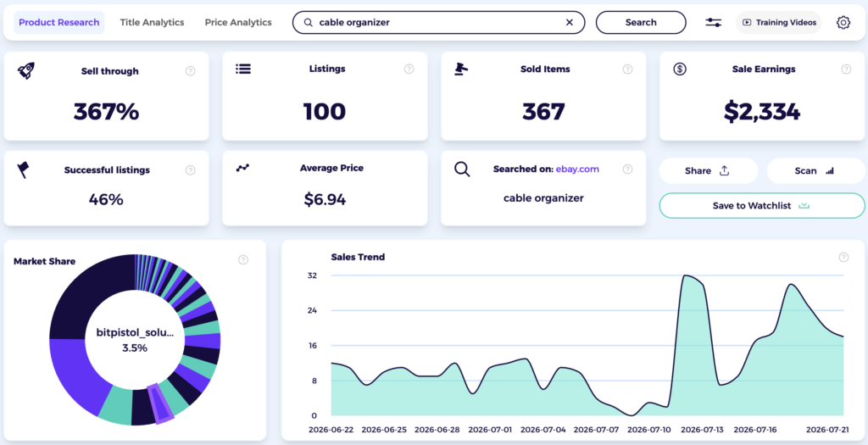Save search to Watchlist
Screen dimensions: 868x445
pos(762,205)
